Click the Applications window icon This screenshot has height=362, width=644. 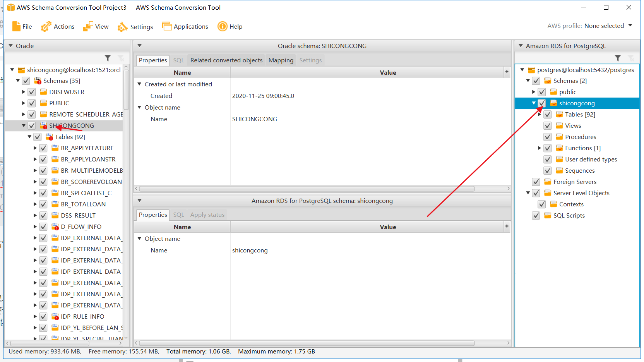(166, 26)
